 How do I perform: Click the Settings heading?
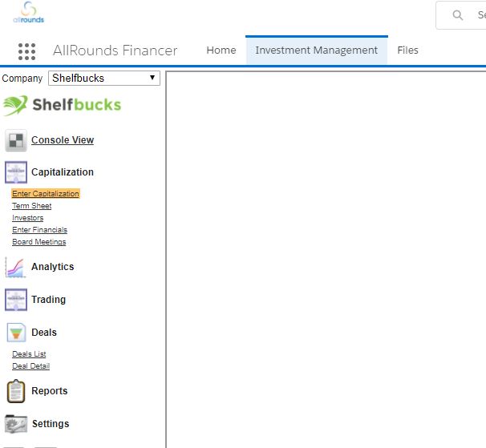[x=51, y=424]
